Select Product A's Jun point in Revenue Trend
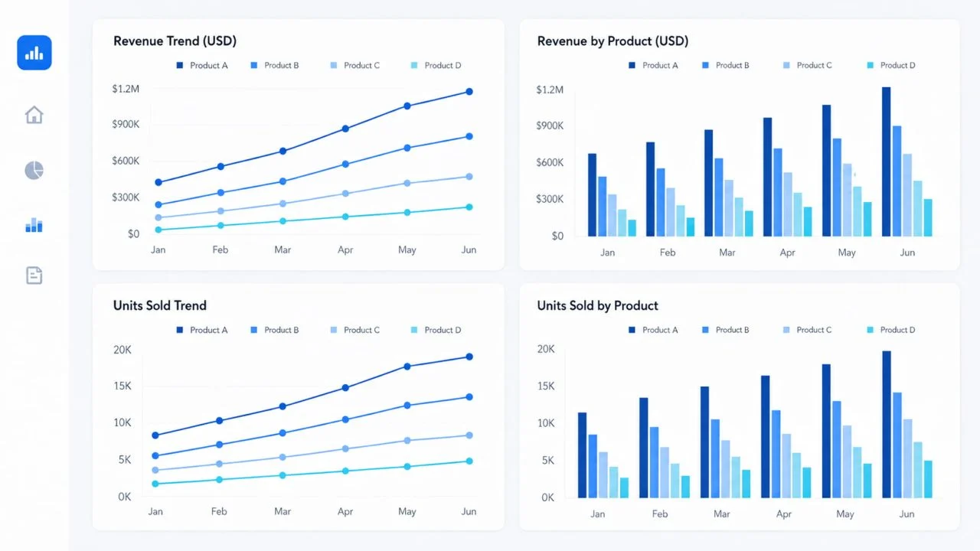Screen dimensions: 980x551 coord(469,92)
